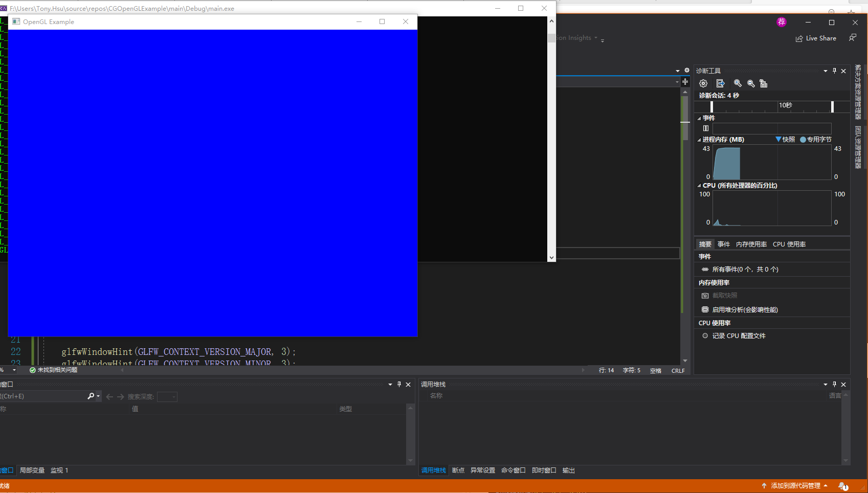The width and height of the screenshot is (868, 493).
Task: Open 内存使用率 tab
Action: point(751,244)
